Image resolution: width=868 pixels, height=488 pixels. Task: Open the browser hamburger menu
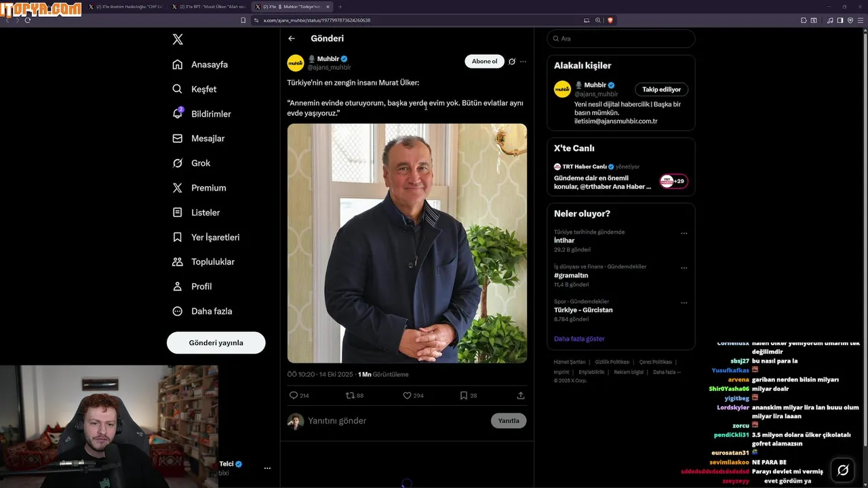coord(861,20)
